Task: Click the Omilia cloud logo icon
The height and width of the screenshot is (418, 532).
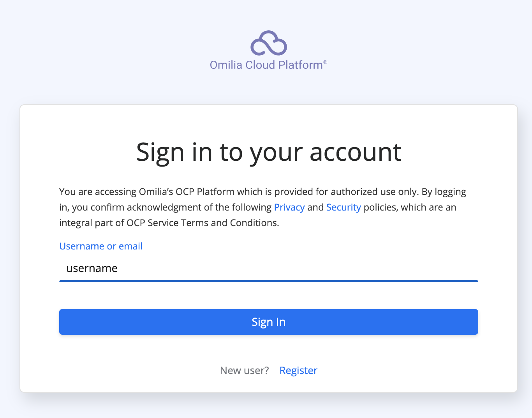Action: click(x=268, y=43)
